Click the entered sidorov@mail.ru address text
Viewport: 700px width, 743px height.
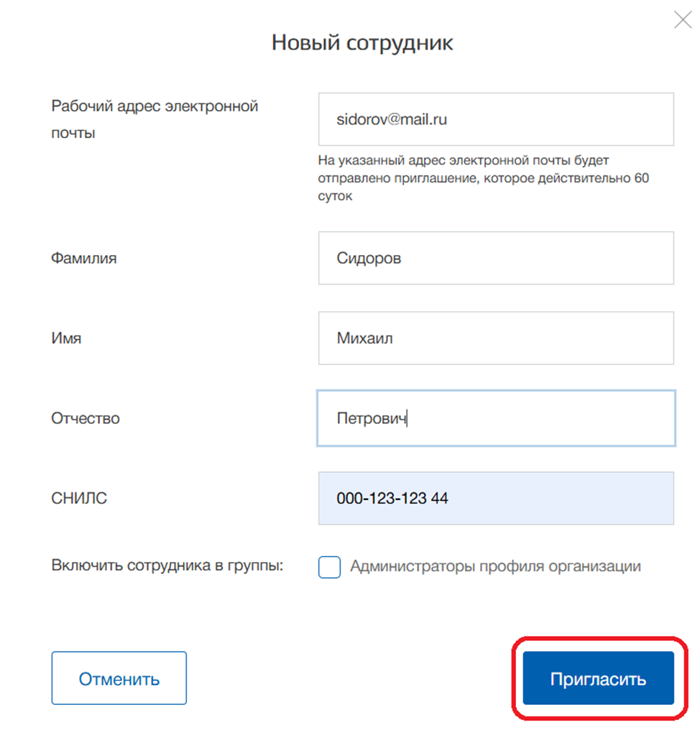(x=392, y=119)
